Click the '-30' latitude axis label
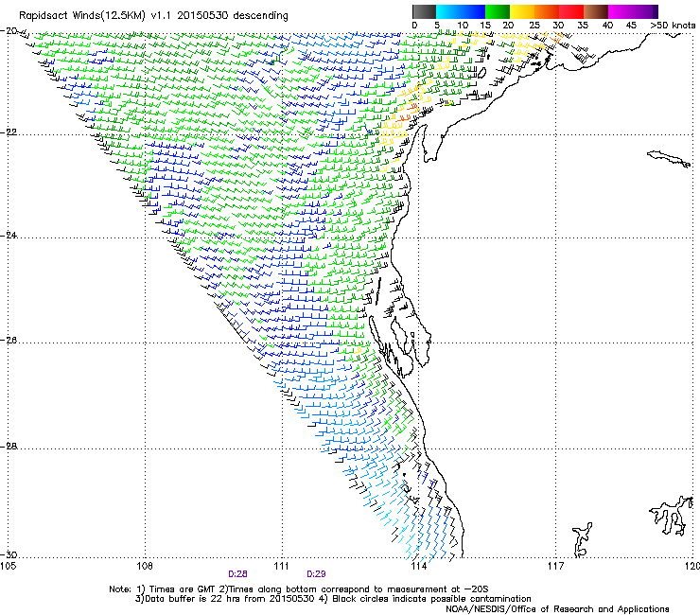The width and height of the screenshot is (700, 615). (x=9, y=554)
